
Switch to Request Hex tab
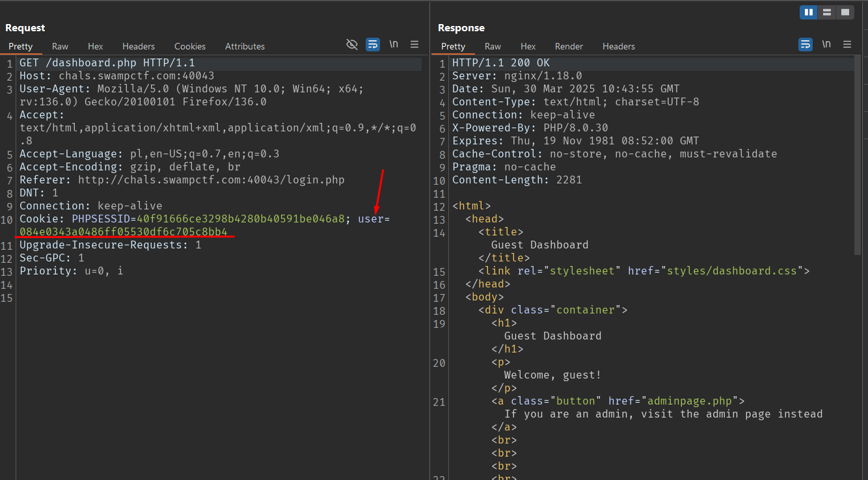click(96, 46)
